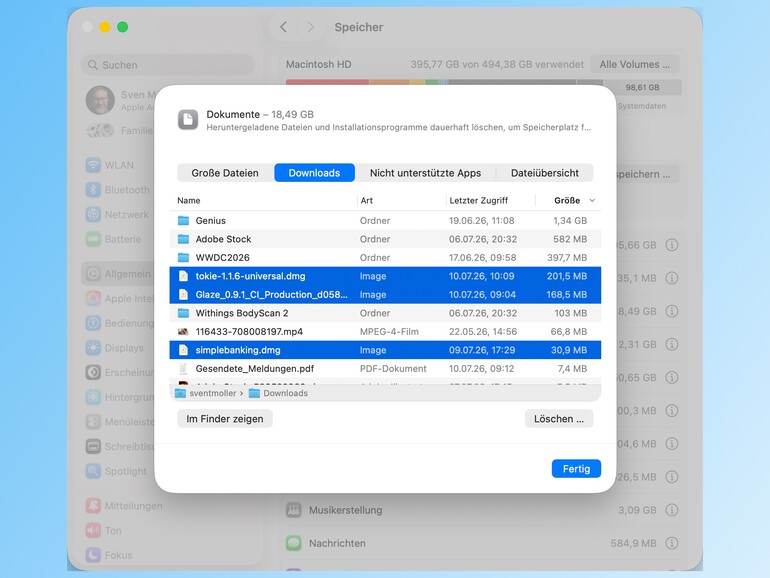Open info button next to Musikerstellung size
770x578 pixels.
(x=672, y=510)
